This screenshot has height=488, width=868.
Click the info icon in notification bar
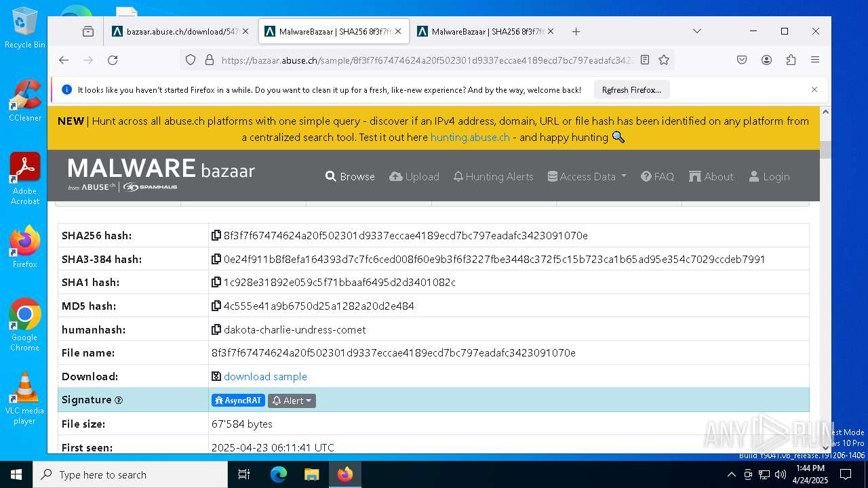point(66,89)
